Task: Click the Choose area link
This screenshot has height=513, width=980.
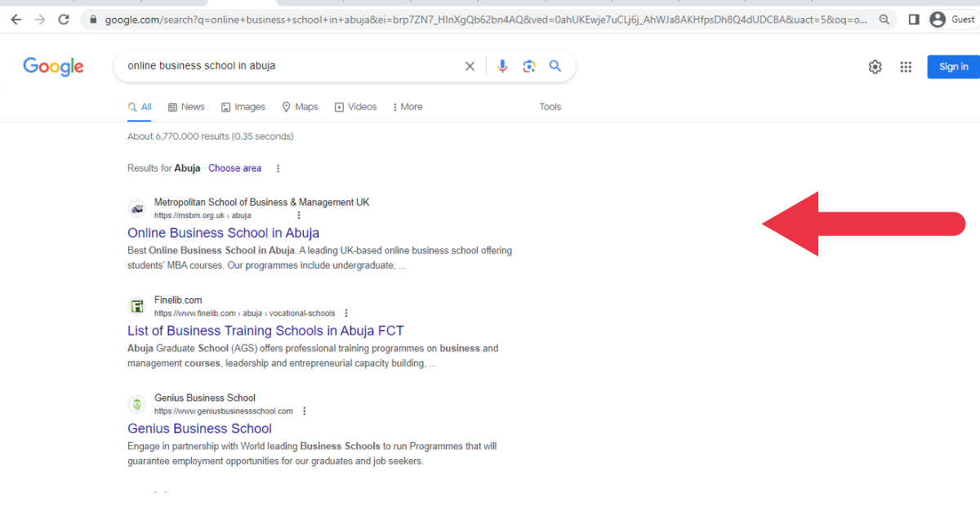Action: [234, 168]
